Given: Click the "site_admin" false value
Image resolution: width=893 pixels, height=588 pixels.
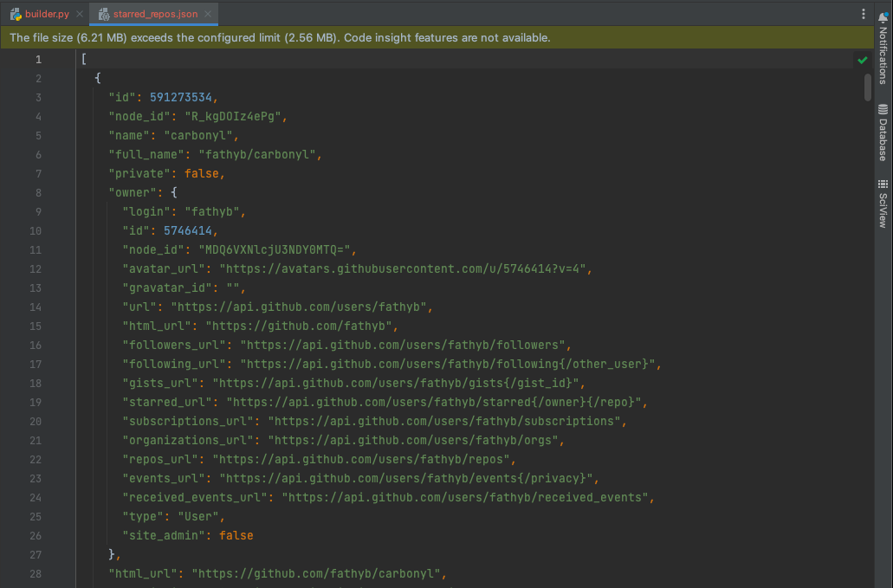Looking at the screenshot, I should 236,536.
